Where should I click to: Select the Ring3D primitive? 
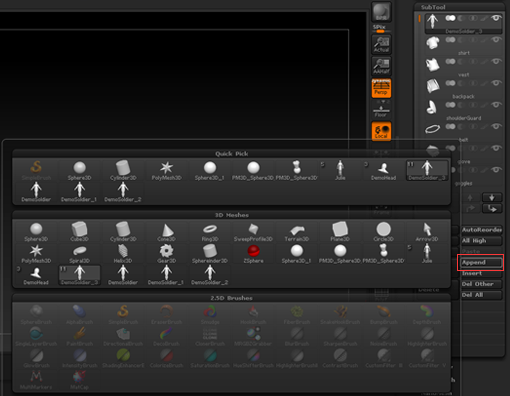tap(210, 232)
